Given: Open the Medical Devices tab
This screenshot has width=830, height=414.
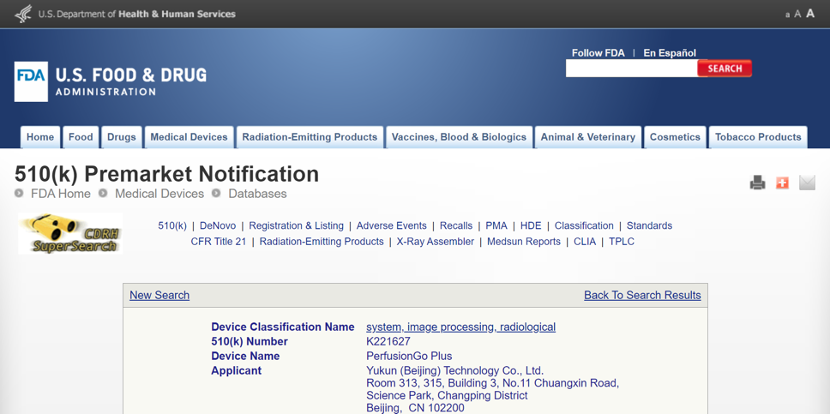Looking at the screenshot, I should click(189, 137).
